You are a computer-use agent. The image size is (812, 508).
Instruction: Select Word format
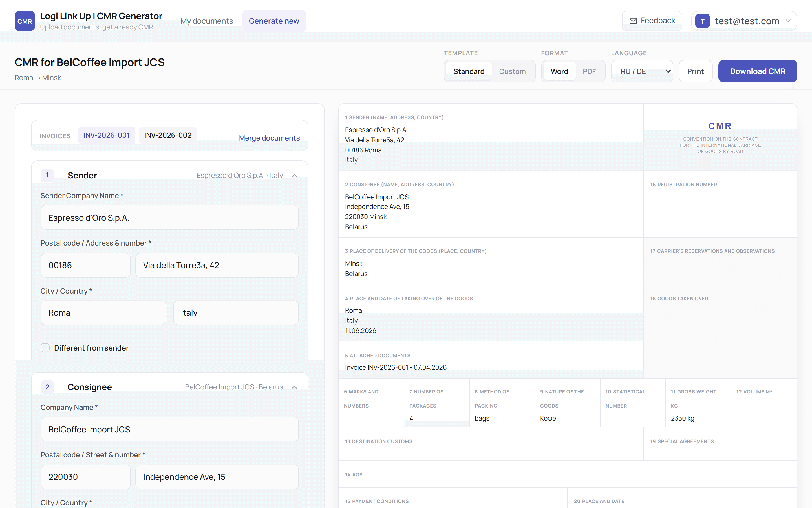[559, 71]
